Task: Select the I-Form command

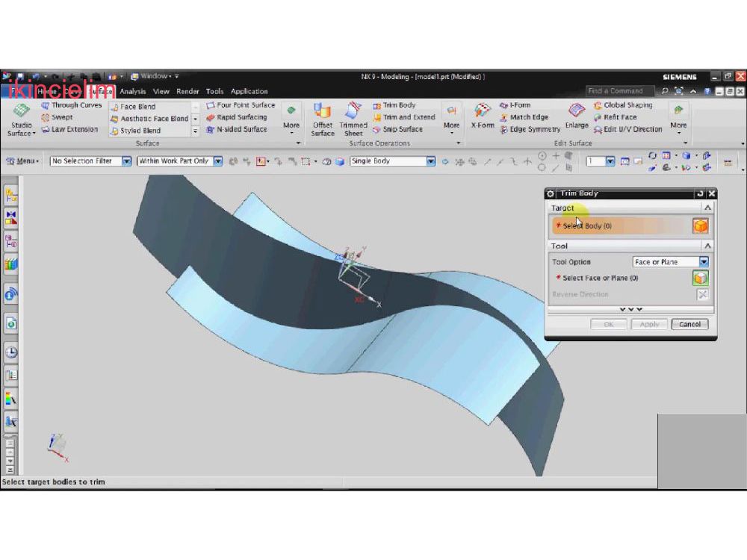Action: tap(515, 105)
